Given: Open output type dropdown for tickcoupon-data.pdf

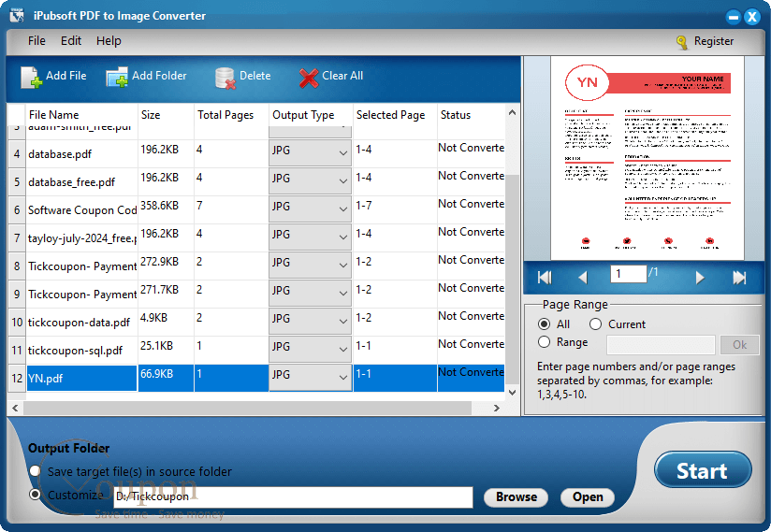Looking at the screenshot, I should point(311,322).
